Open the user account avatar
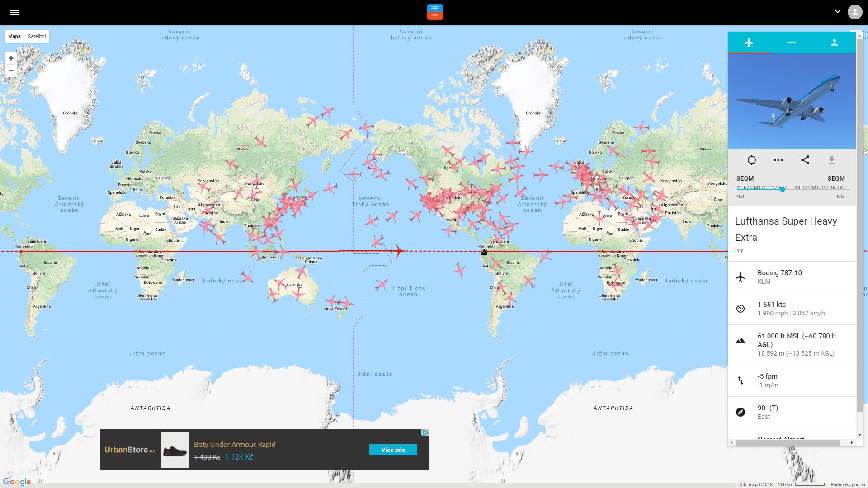Viewport: 868px width, 488px height. tap(854, 12)
